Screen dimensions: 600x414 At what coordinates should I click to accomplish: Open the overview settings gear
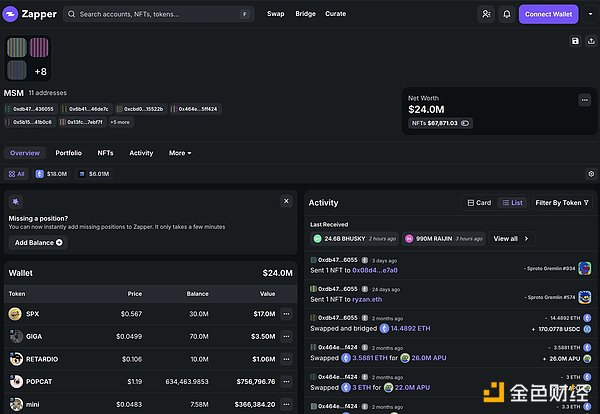591,174
